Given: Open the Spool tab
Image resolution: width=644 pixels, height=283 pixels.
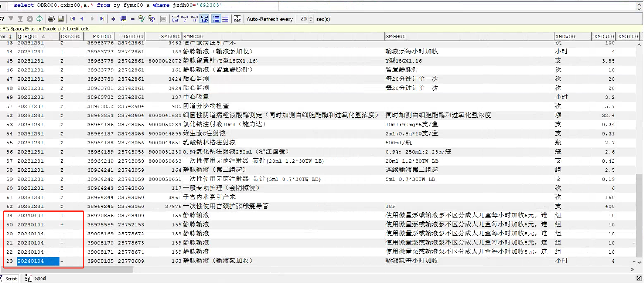Looking at the screenshot, I should coord(36,279).
